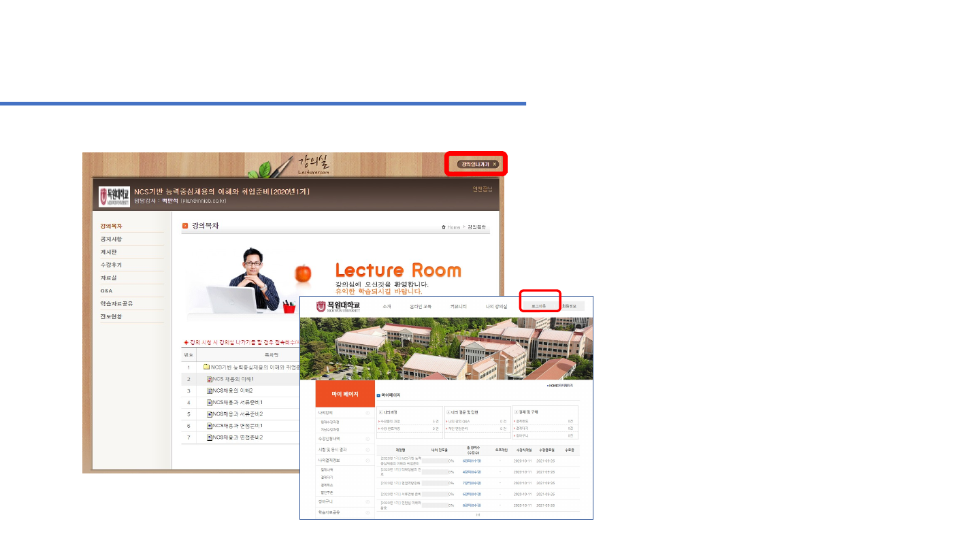Open the lecture 'NCS채용과 서류준비2'
Screen dimensions: 980x551
point(238,414)
